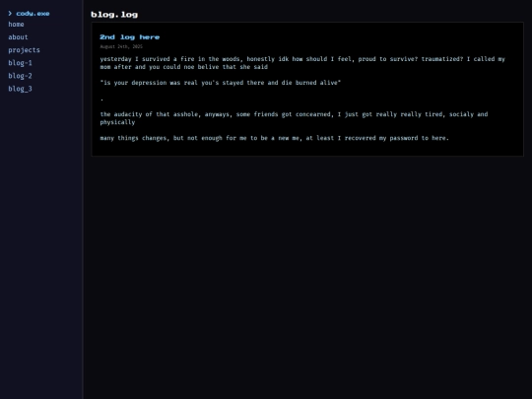Click the '2nd log here' post title
532x399 pixels.
pyautogui.click(x=130, y=37)
